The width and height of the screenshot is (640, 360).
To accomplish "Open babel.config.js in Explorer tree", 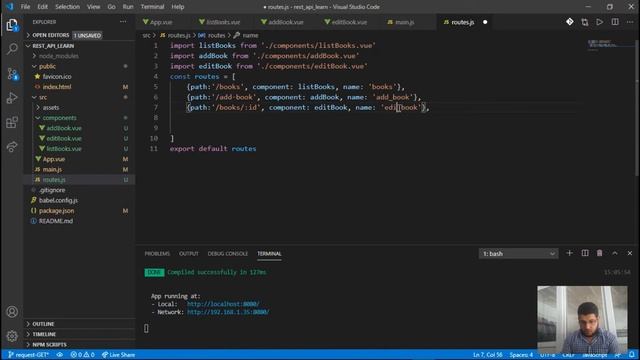I will coord(58,200).
